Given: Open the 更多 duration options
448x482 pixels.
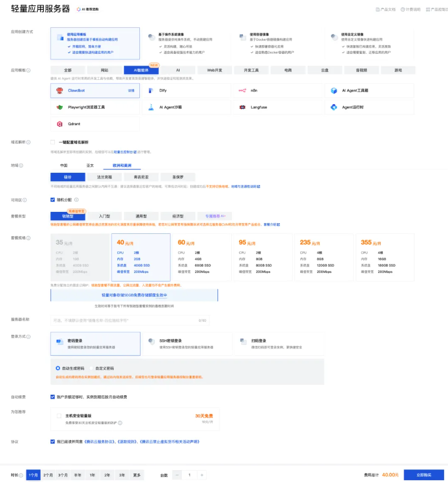Looking at the screenshot, I should coord(136,475).
